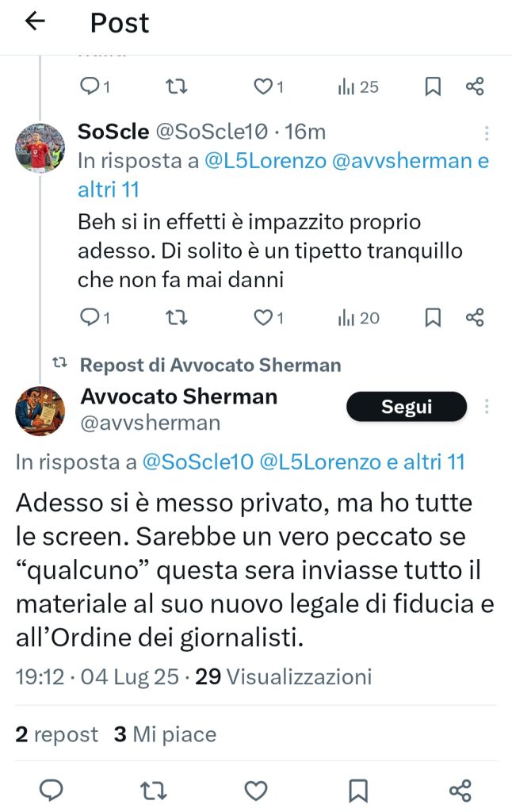
Task: Open more options for SoScle tweet
Action: point(487,133)
